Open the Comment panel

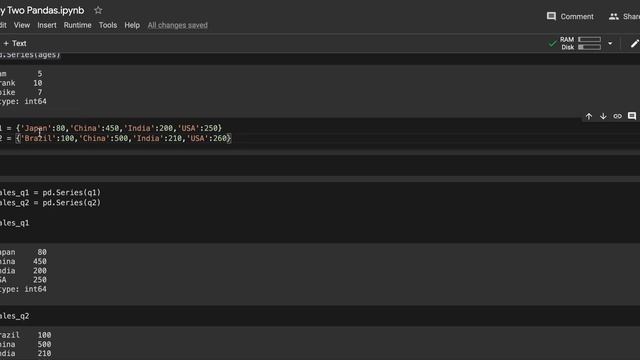pyautogui.click(x=570, y=16)
